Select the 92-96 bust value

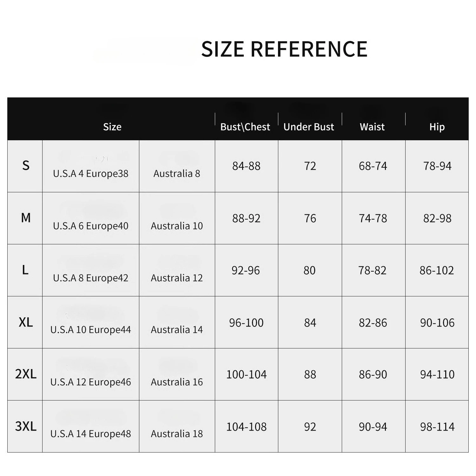pos(246,270)
